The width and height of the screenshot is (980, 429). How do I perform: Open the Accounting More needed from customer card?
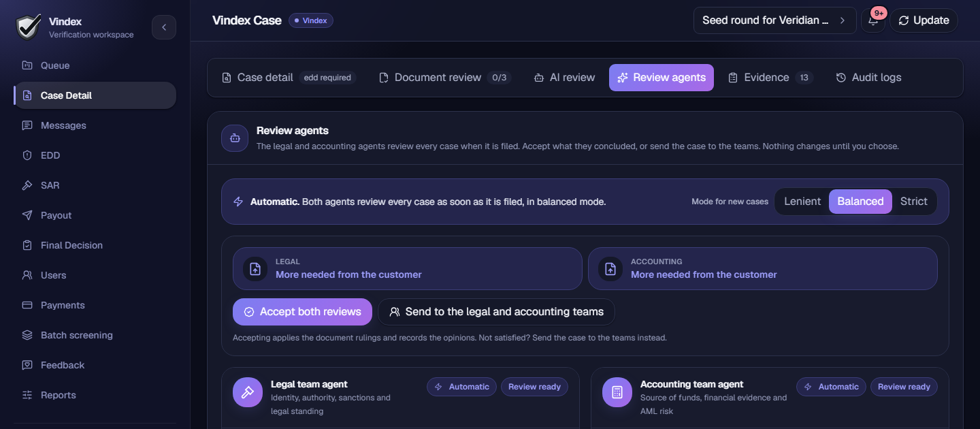click(763, 268)
